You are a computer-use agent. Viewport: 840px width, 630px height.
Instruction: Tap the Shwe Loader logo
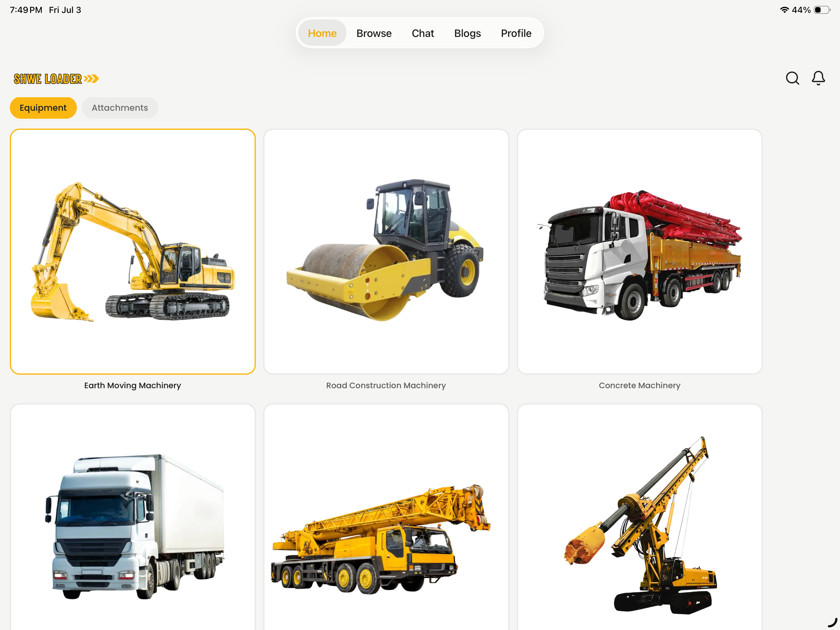tap(56, 79)
